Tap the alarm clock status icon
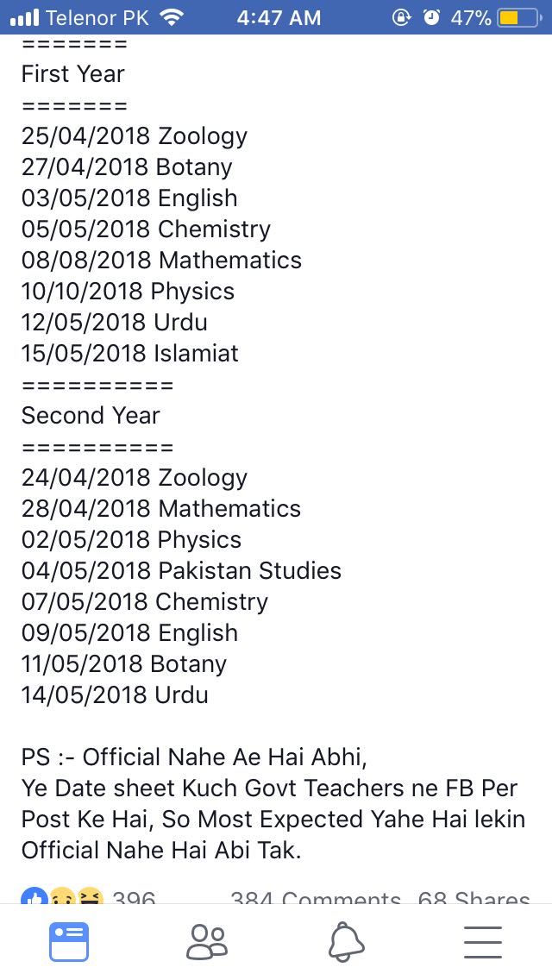 (x=431, y=17)
